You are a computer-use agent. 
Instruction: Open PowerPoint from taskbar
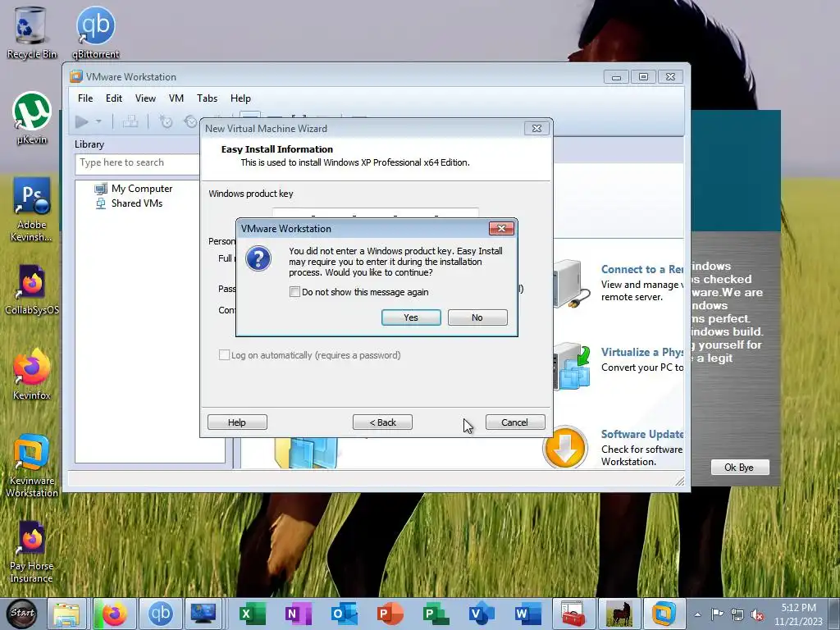coord(390,614)
